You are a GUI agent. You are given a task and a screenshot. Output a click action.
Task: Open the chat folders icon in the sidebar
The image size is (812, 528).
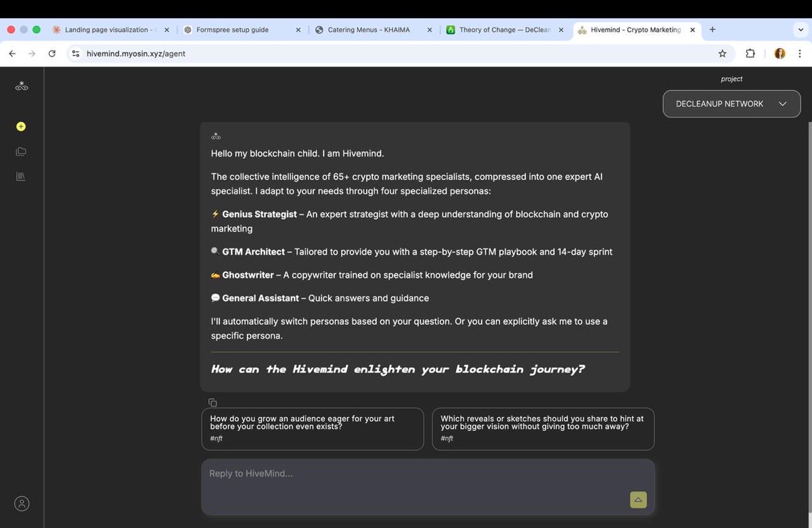pos(21,151)
